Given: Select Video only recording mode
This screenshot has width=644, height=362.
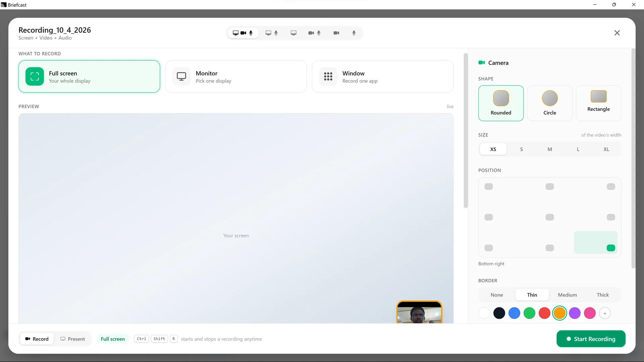Looking at the screenshot, I should pyautogui.click(x=336, y=33).
